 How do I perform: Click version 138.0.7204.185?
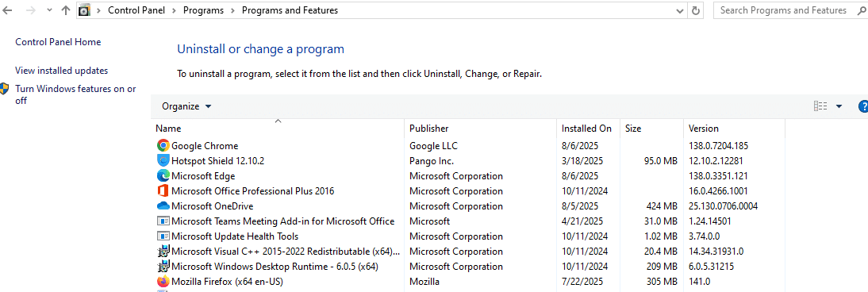pyautogui.click(x=719, y=146)
